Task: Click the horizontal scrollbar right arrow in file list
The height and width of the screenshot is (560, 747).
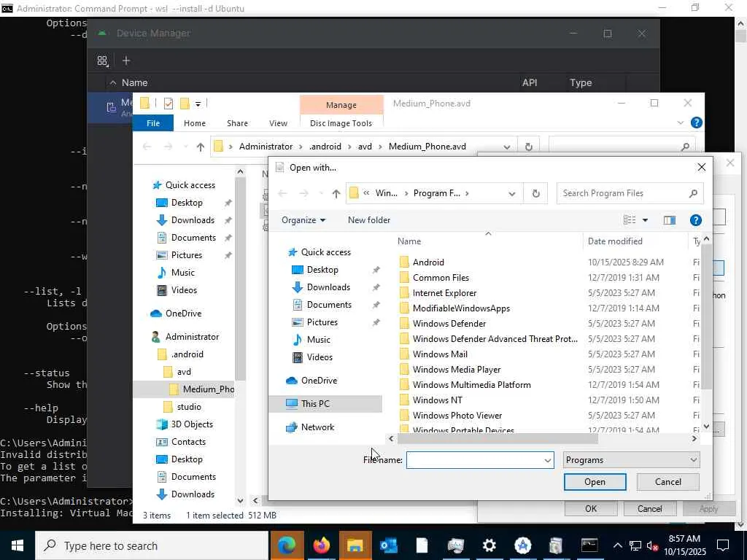Action: click(x=694, y=438)
